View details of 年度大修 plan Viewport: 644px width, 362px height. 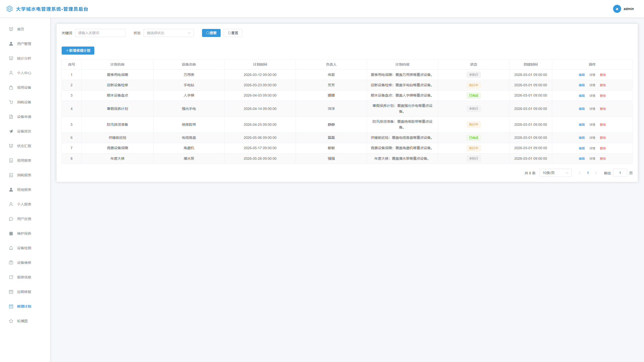pyautogui.click(x=592, y=159)
